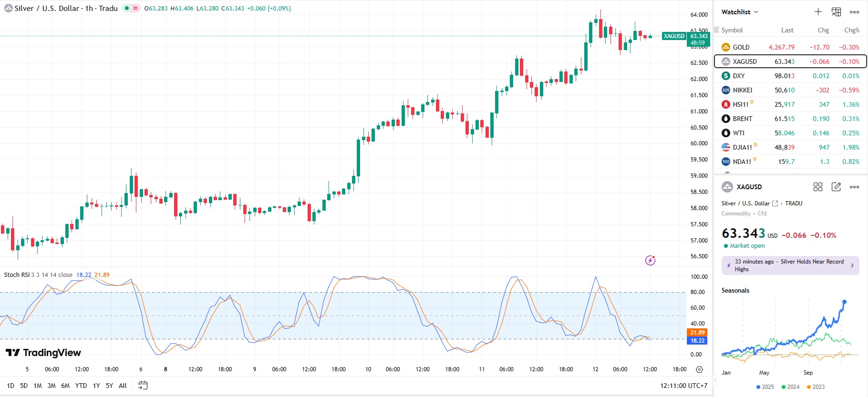Viewport: 868px width, 397px height.
Task: Toggle the 2023 seasonals series
Action: coord(816,387)
